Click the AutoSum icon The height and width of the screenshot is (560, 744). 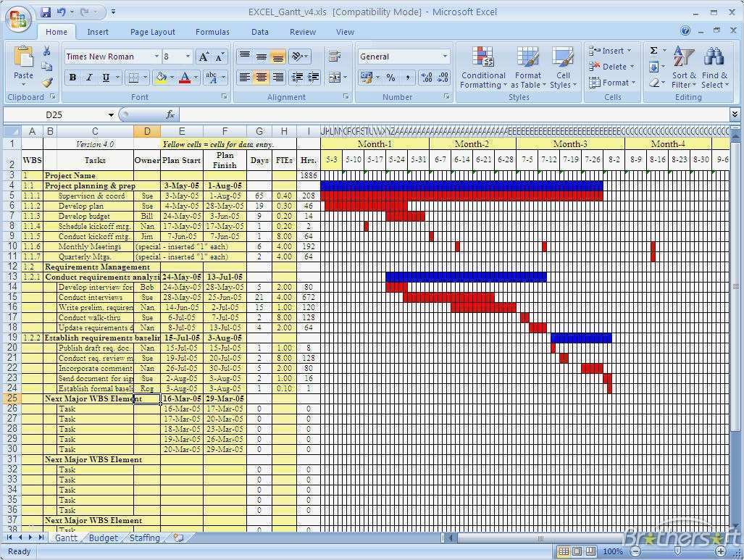pos(654,50)
